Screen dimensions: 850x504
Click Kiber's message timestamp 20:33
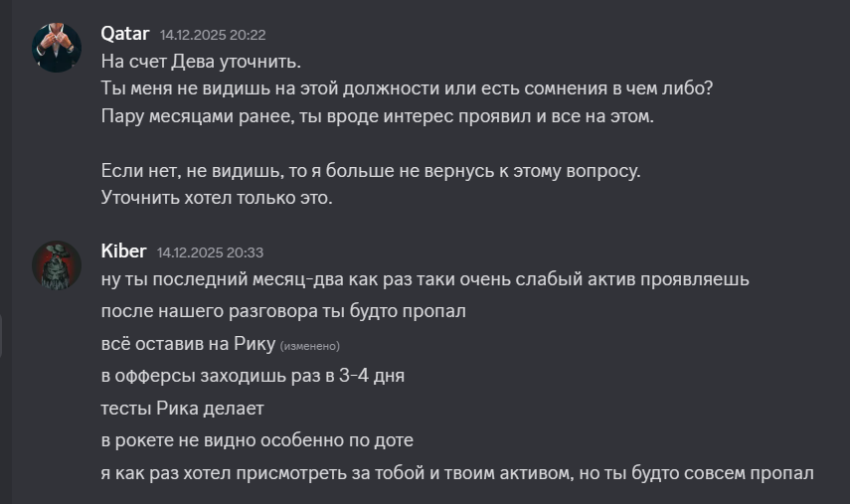210,252
